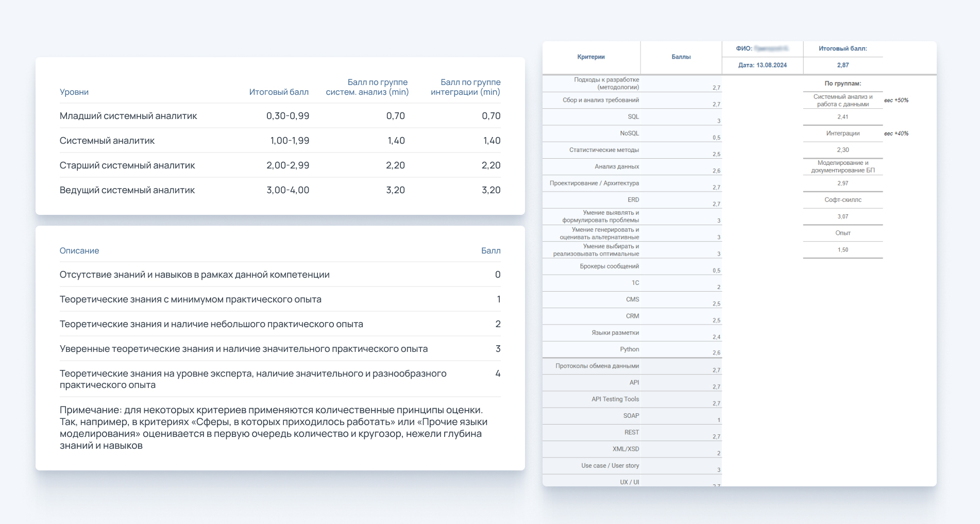The height and width of the screenshot is (524, 980).
Task: Click the integrations group score '2,30'
Action: point(843,150)
